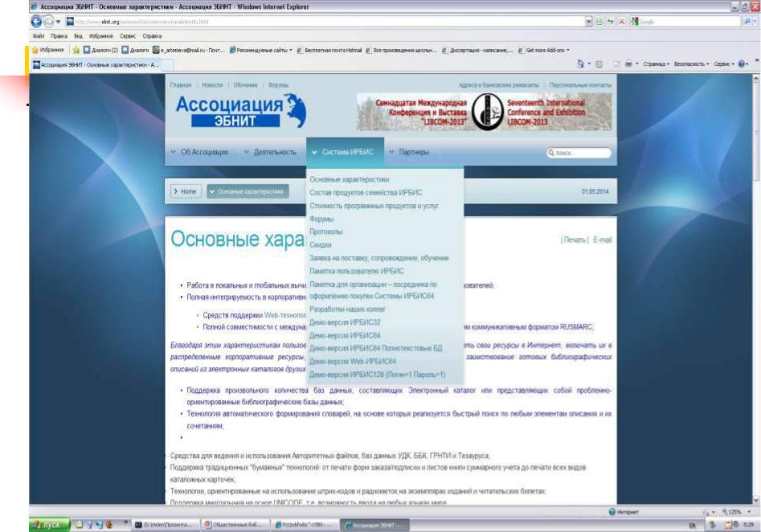Click the Главная link on the site

[181, 85]
